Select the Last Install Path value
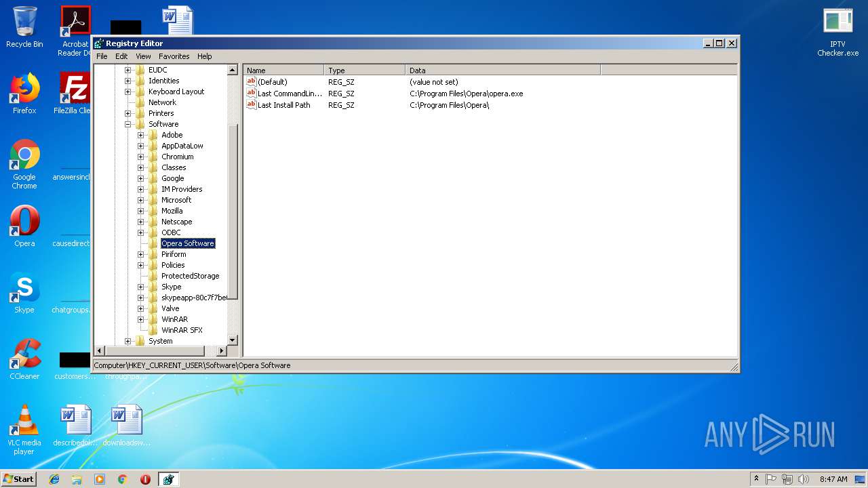This screenshot has width=868, height=488. coord(283,105)
